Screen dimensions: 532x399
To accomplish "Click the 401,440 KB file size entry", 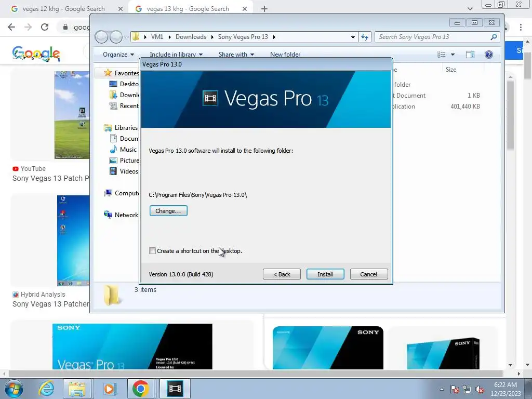I will pos(465,106).
